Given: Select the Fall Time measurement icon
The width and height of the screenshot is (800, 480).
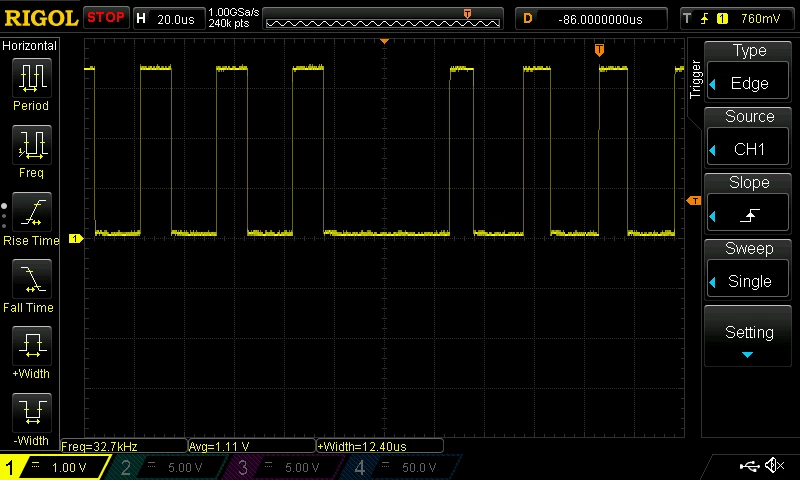Looking at the screenshot, I should click(x=32, y=279).
